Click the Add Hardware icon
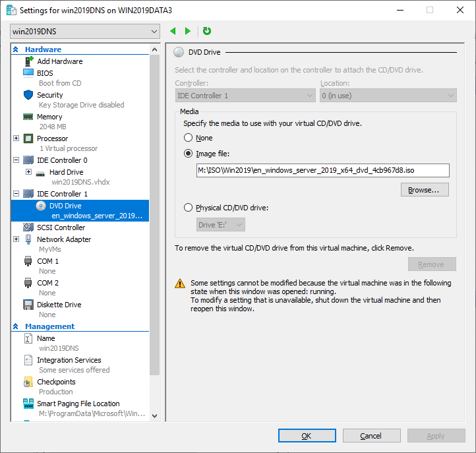 [x=28, y=61]
